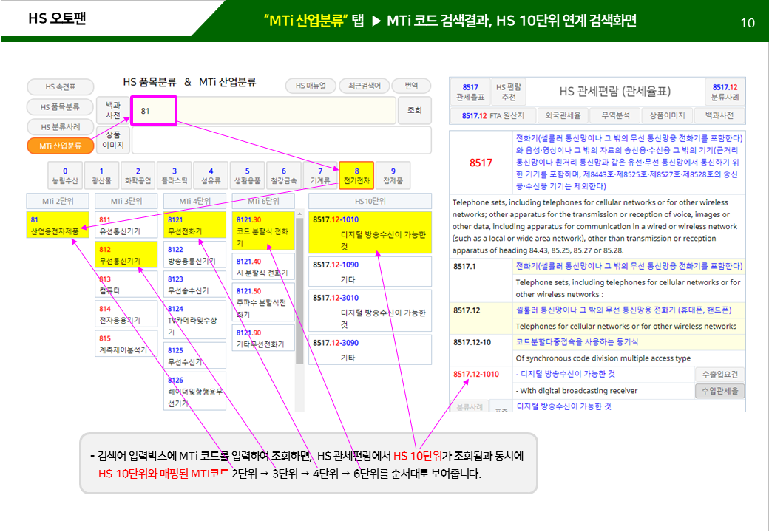Select MTi code 8124 TV카메라및수상기
Screen dimensions: 769x532
(x=194, y=320)
